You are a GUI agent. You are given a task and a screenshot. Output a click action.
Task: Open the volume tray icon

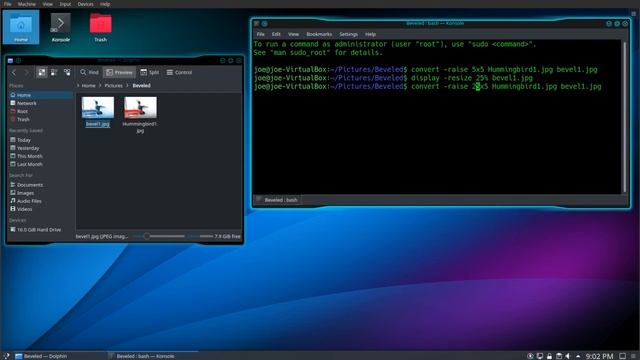point(568,356)
